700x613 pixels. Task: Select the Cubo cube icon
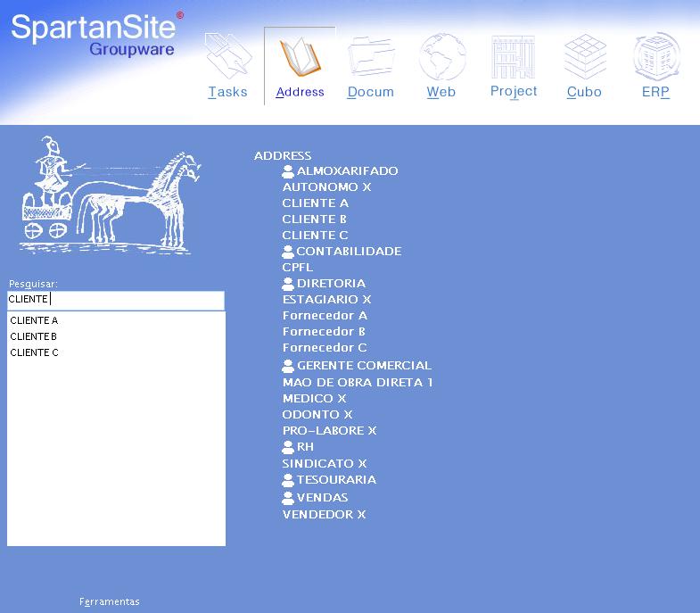(584, 58)
